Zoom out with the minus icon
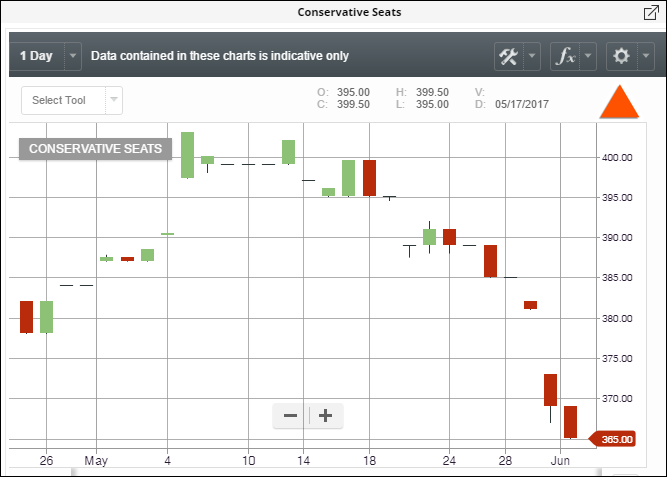The image size is (667, 477). pos(290,415)
